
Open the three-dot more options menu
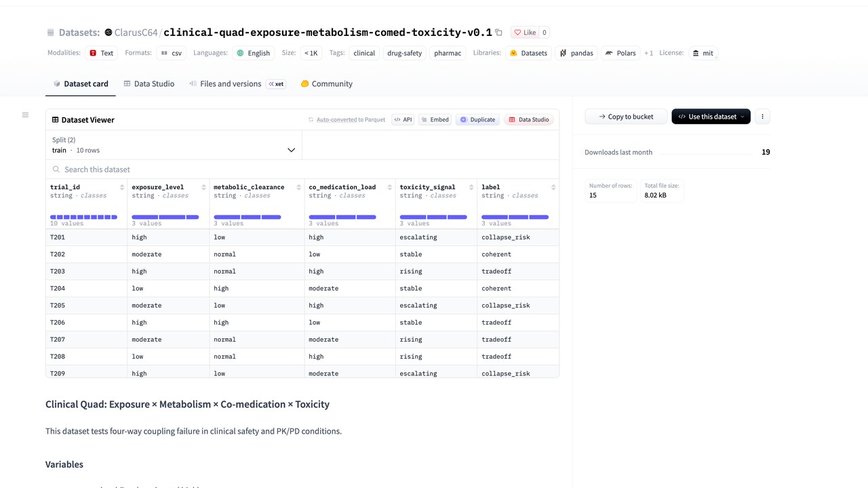762,117
